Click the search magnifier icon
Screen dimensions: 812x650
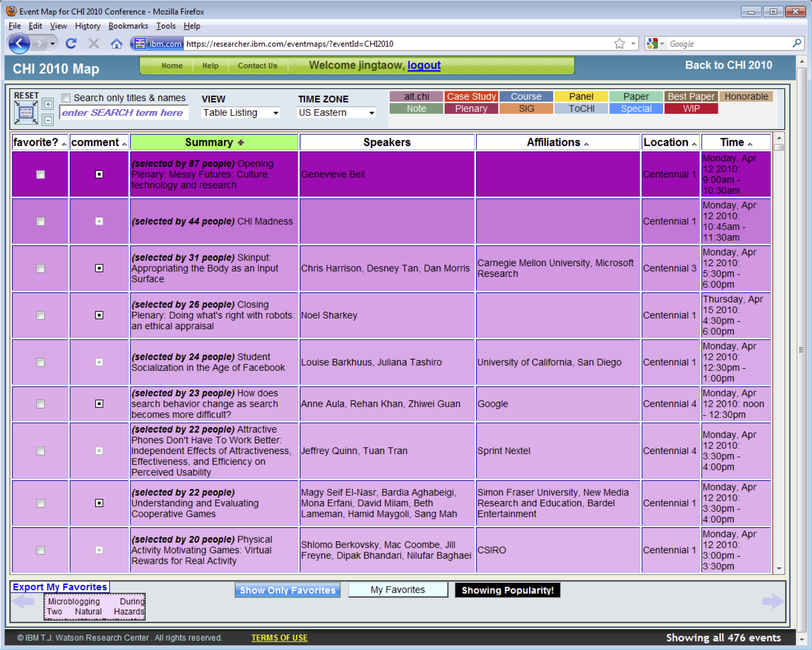(x=797, y=43)
